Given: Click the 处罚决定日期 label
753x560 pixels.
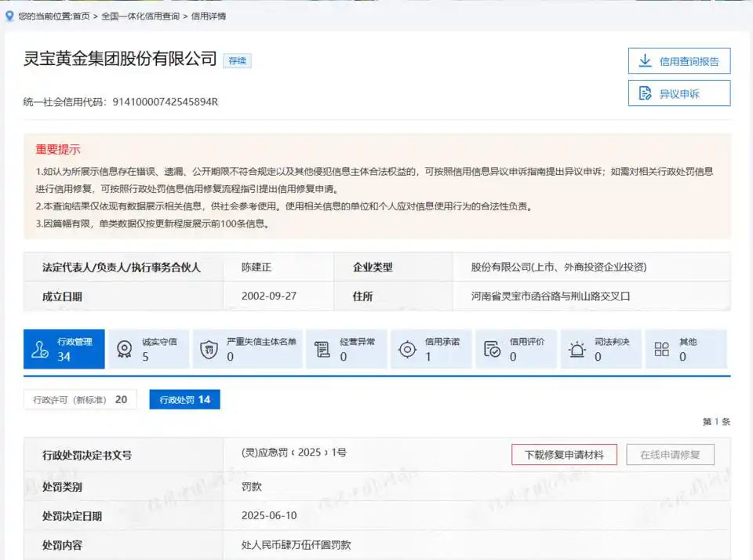Looking at the screenshot, I should pyautogui.click(x=72, y=516).
